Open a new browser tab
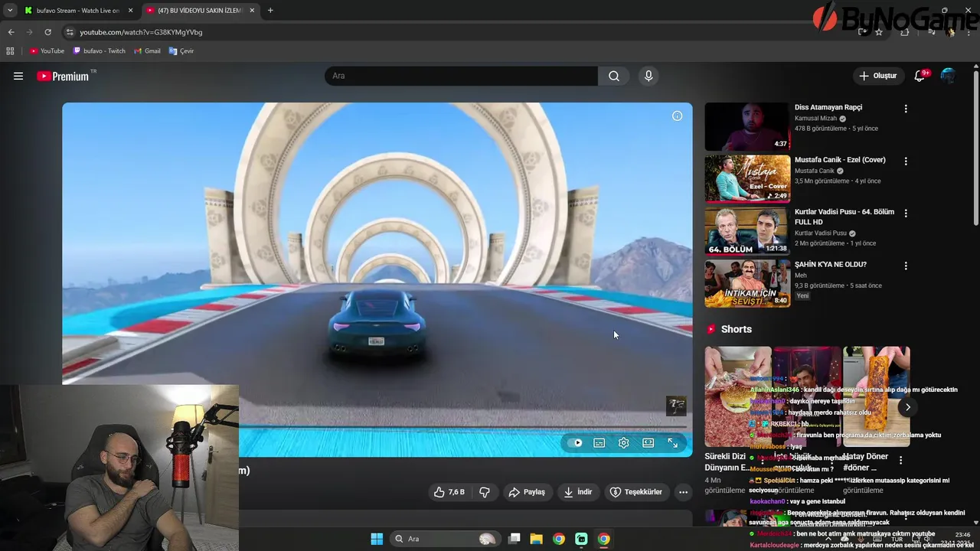The width and height of the screenshot is (980, 551). point(270,11)
